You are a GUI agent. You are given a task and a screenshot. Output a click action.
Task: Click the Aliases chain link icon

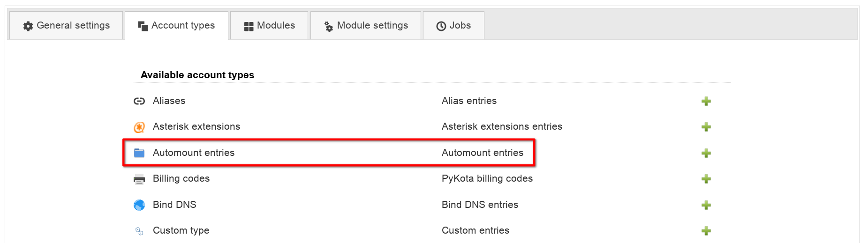tap(139, 101)
